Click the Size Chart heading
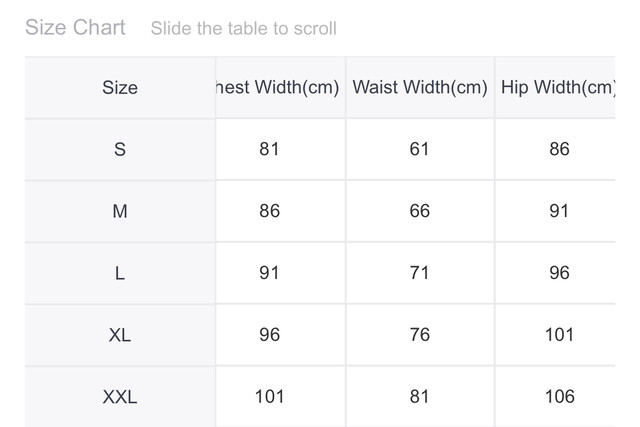 click(x=75, y=27)
